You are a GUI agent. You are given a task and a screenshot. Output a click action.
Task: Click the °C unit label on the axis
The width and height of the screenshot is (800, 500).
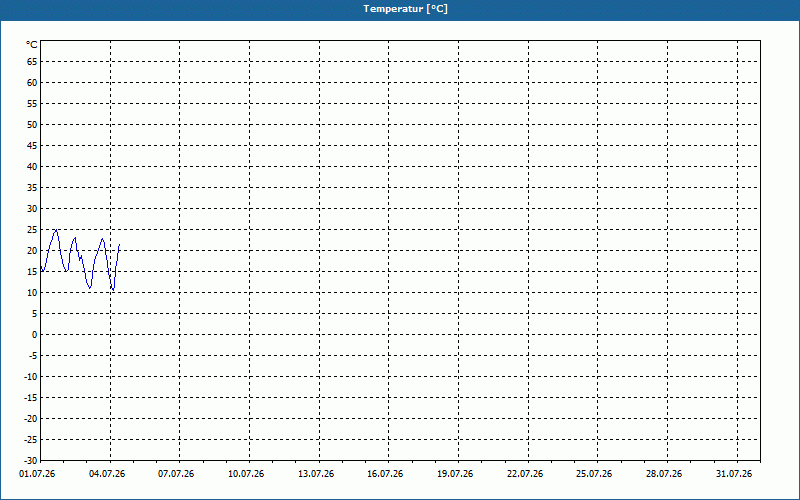pos(32,45)
